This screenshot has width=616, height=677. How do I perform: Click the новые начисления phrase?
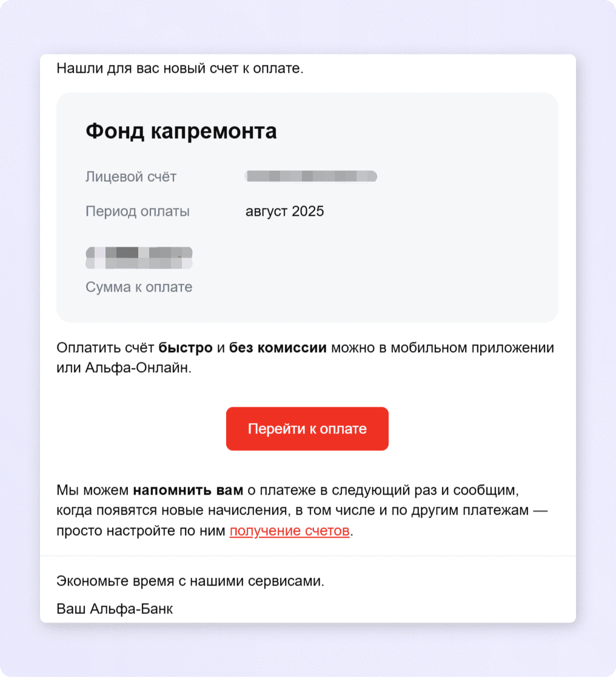(233, 510)
